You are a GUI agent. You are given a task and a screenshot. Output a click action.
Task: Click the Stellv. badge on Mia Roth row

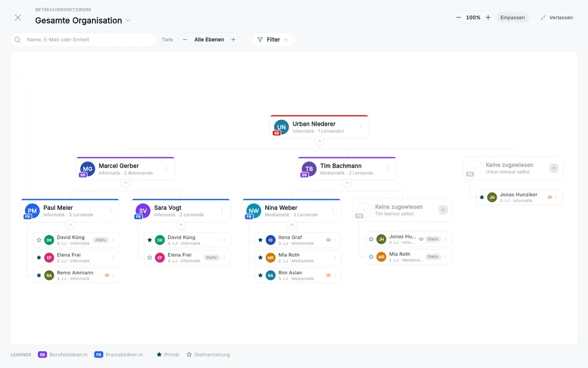(433, 257)
